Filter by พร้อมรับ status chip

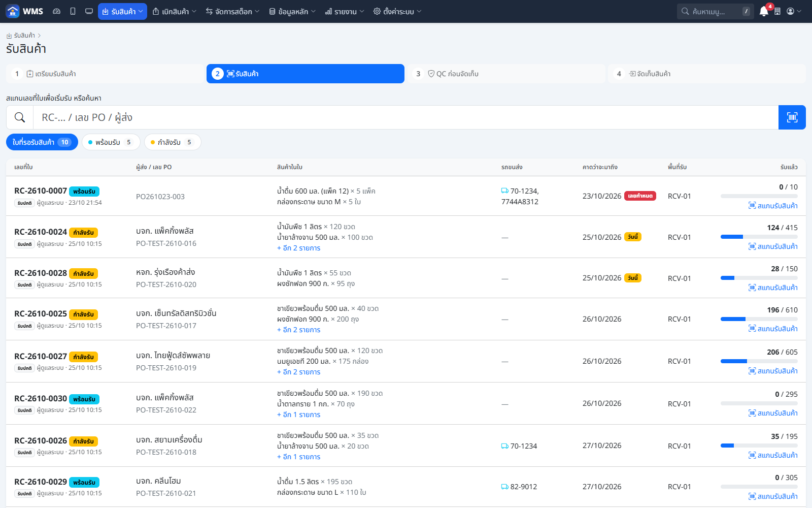click(x=111, y=142)
